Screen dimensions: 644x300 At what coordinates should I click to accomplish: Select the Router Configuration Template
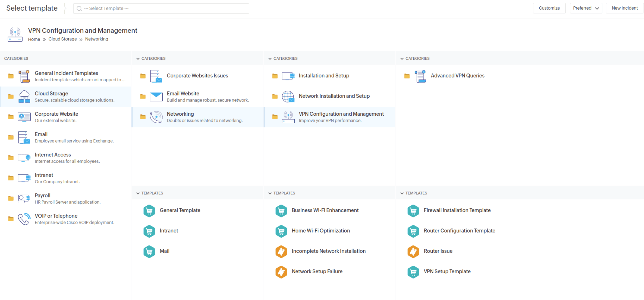coord(459,231)
